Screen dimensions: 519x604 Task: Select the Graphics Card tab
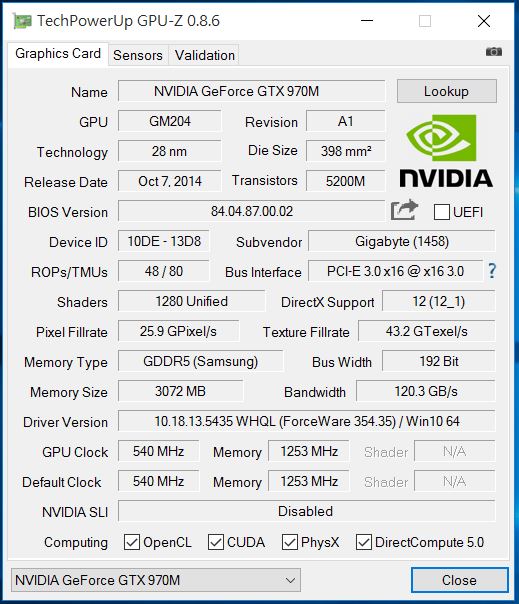pos(58,54)
